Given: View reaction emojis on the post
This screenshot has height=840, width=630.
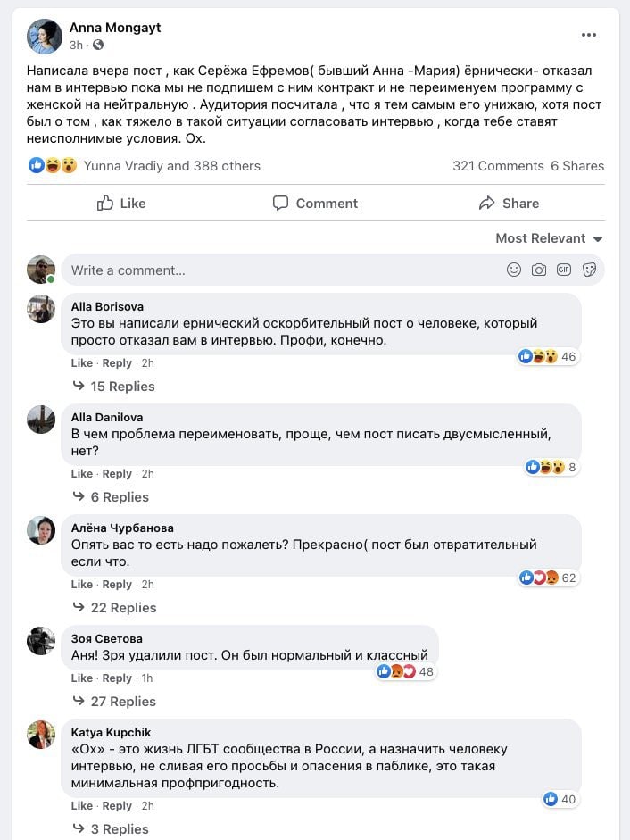Looking at the screenshot, I should [53, 165].
